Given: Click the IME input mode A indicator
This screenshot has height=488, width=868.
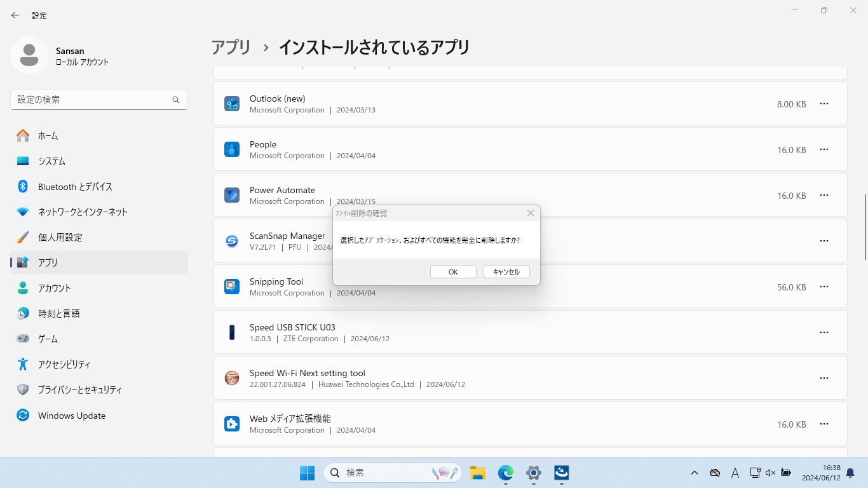Looking at the screenshot, I should click(x=735, y=473).
